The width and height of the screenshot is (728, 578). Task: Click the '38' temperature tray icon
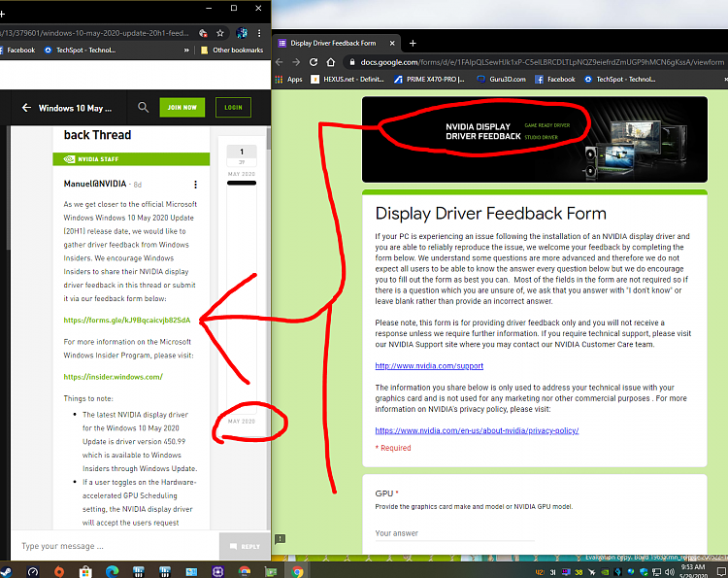coord(579,572)
